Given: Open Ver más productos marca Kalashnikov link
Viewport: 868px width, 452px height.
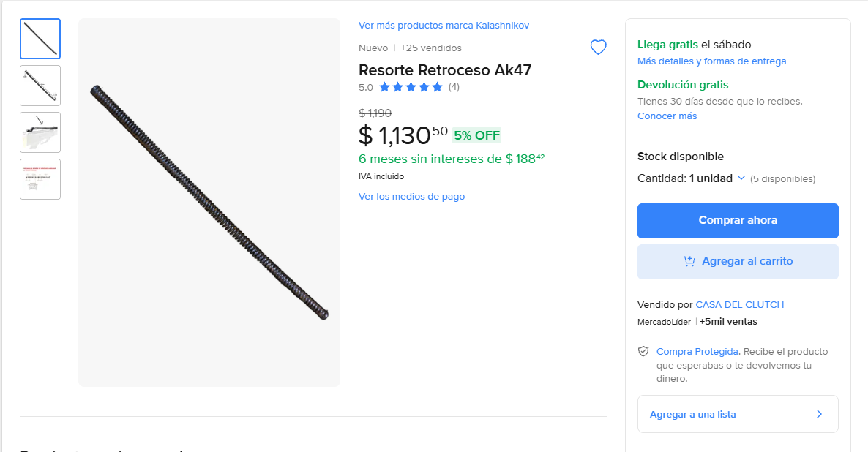Looking at the screenshot, I should pyautogui.click(x=444, y=26).
